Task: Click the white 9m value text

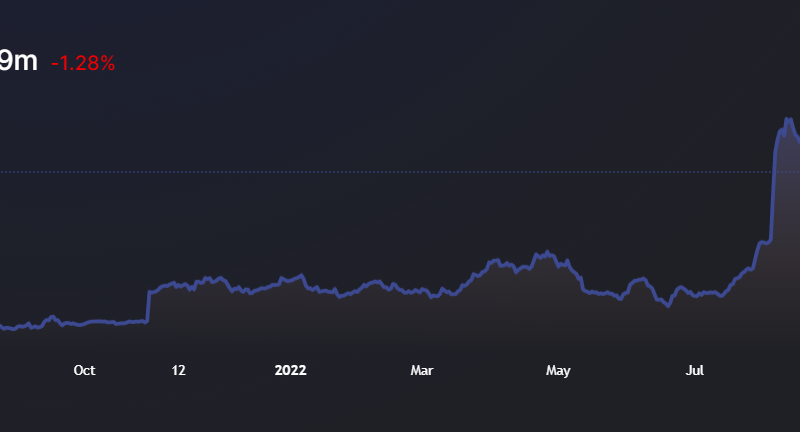Action: pos(18,61)
